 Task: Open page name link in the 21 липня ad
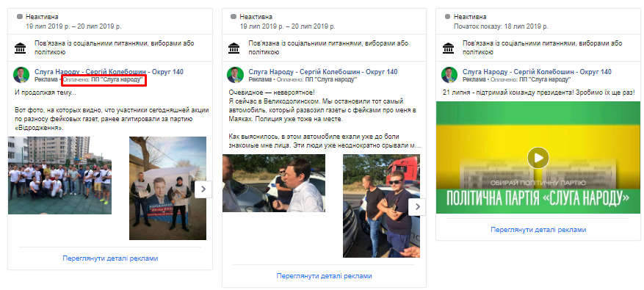pyautogui.click(x=537, y=72)
